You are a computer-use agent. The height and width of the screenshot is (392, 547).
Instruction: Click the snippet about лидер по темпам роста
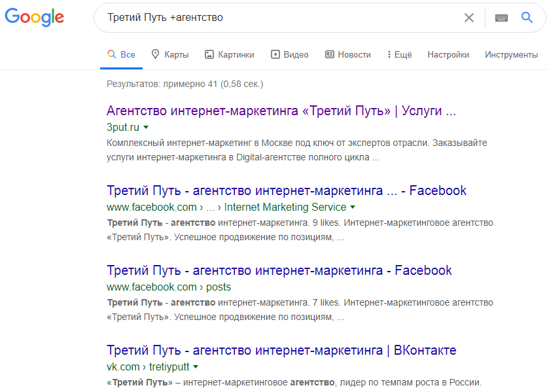click(294, 383)
